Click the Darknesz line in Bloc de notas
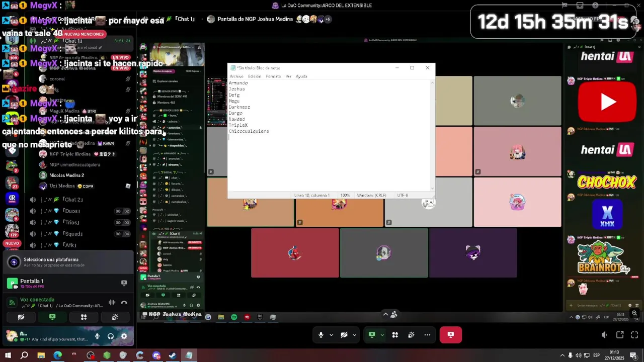 coord(239,107)
